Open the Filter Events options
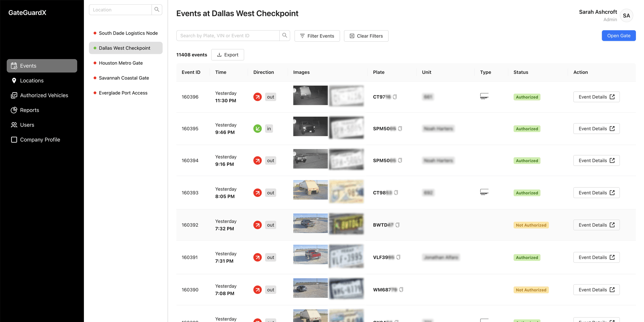The height and width of the screenshot is (322, 644). 317,36
